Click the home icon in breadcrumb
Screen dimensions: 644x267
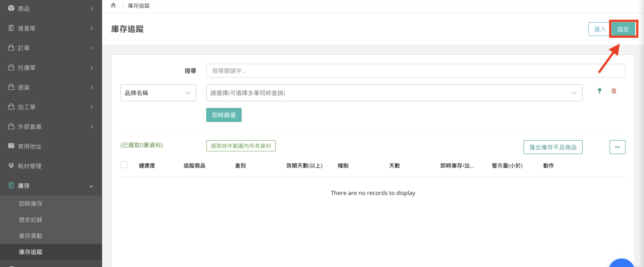[113, 5]
